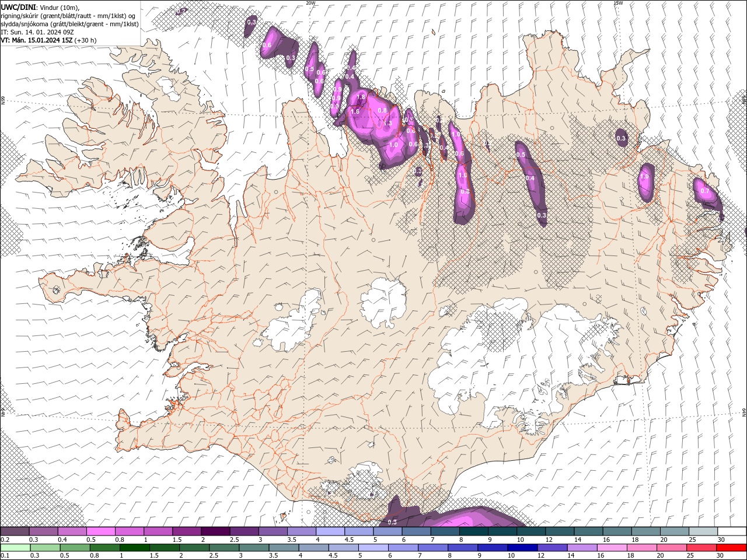Click the green rain swatch labeled 0.5
The width and height of the screenshot is (747, 560).
click(x=75, y=548)
